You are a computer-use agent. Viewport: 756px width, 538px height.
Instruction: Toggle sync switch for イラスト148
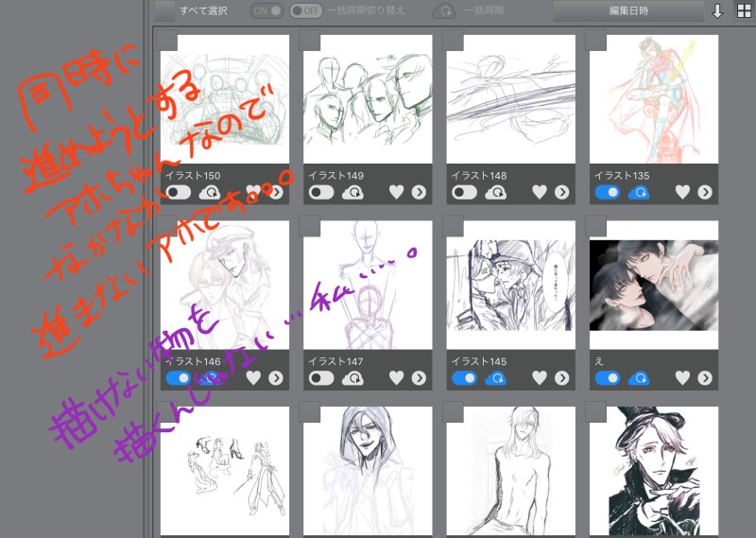(464, 192)
